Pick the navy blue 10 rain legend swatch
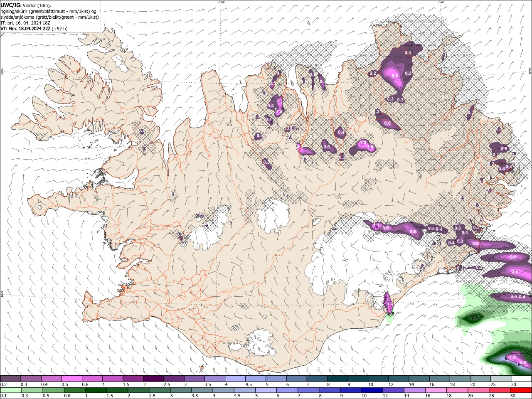Image resolution: width=532 pixels, height=399 pixels. coord(372,390)
